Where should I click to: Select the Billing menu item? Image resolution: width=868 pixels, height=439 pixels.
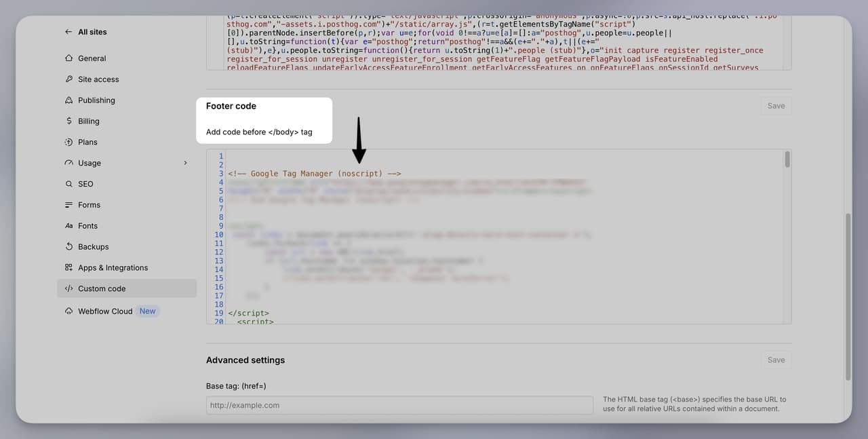[x=127, y=121]
